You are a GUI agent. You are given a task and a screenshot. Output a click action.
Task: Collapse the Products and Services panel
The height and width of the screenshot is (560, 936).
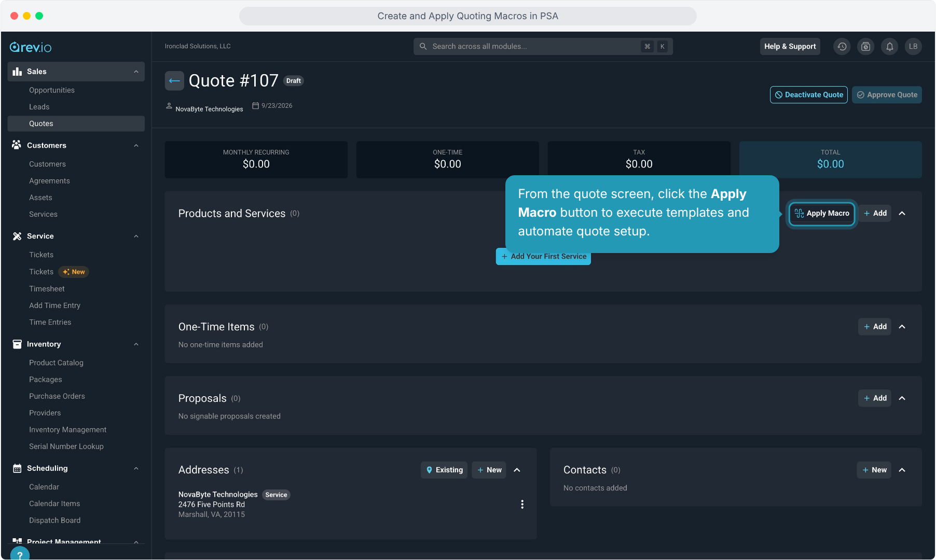click(x=902, y=214)
